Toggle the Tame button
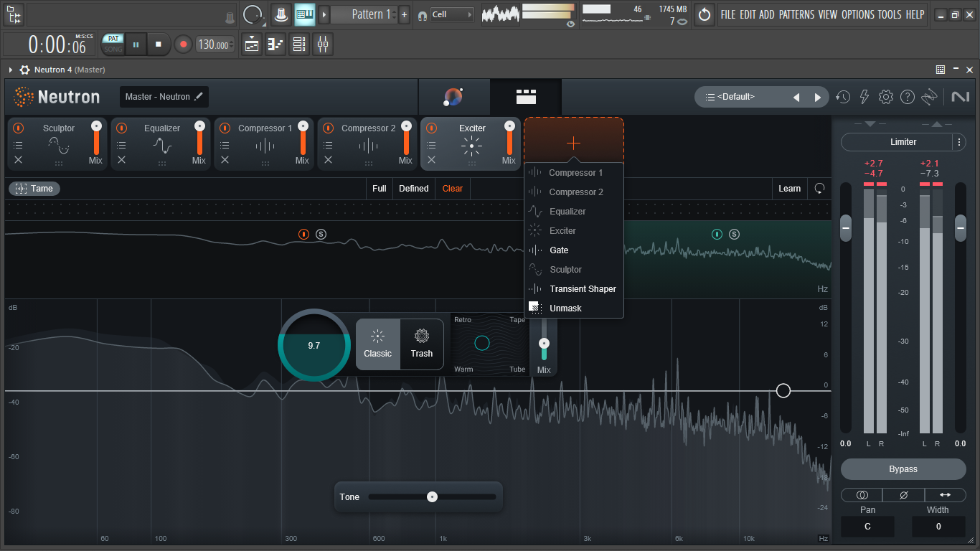Viewport: 980px width, 551px height. click(x=34, y=189)
